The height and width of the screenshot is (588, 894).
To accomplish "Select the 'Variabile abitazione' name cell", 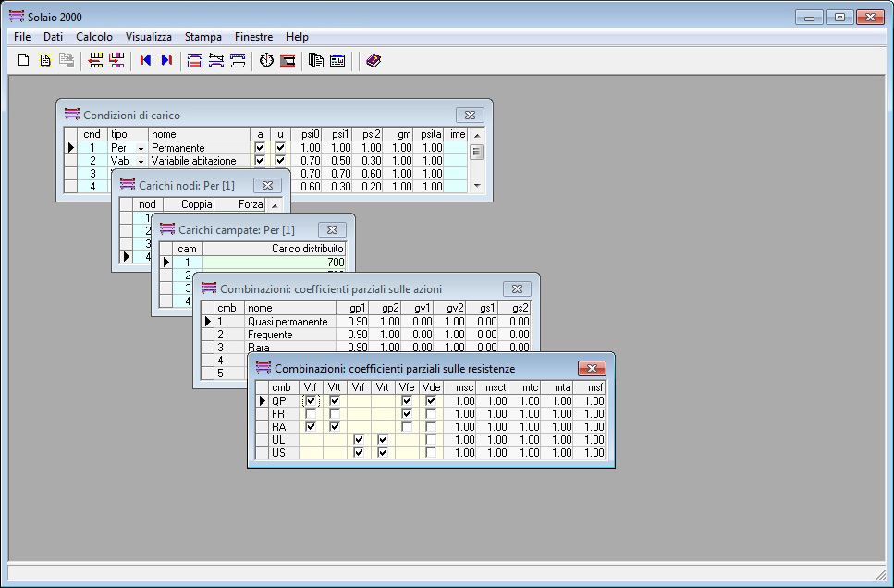I will (x=199, y=161).
